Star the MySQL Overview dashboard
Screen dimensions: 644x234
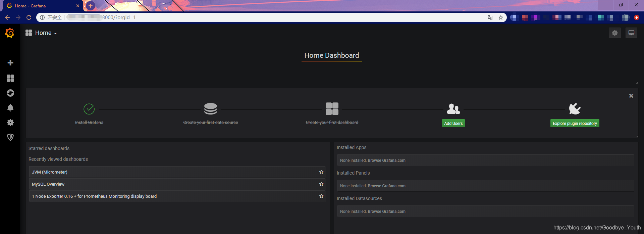click(x=321, y=184)
